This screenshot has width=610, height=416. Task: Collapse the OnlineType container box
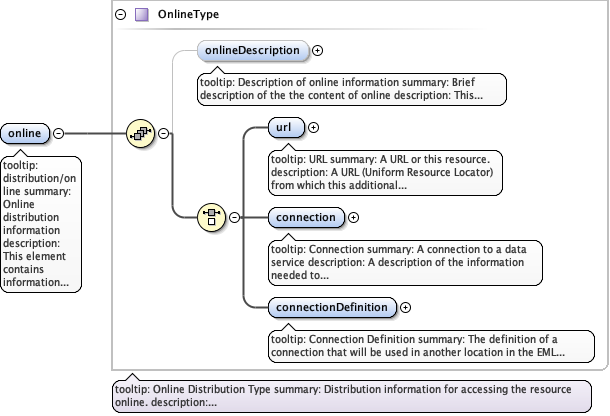tap(121, 15)
